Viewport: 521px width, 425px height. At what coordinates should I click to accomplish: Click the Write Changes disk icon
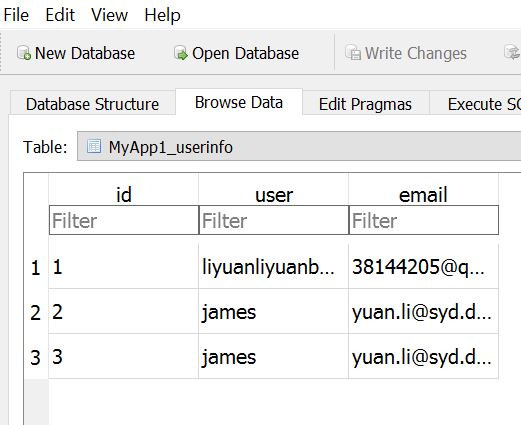(353, 53)
